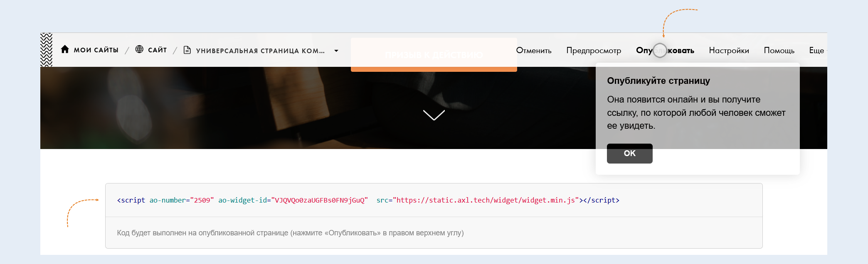This screenshot has width=868, height=264.
Task: Click the hint text below code block
Action: pyautogui.click(x=290, y=233)
